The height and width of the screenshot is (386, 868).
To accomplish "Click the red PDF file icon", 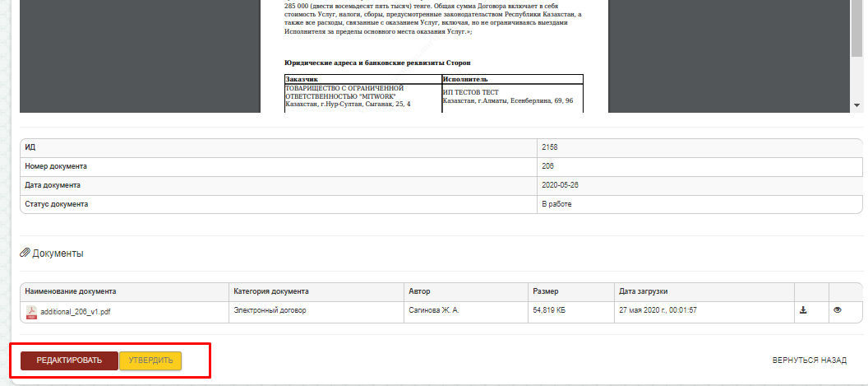I will [31, 311].
